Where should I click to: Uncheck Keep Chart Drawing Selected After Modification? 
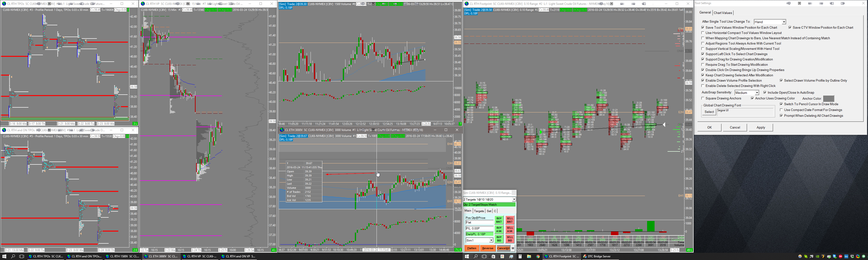pos(702,75)
